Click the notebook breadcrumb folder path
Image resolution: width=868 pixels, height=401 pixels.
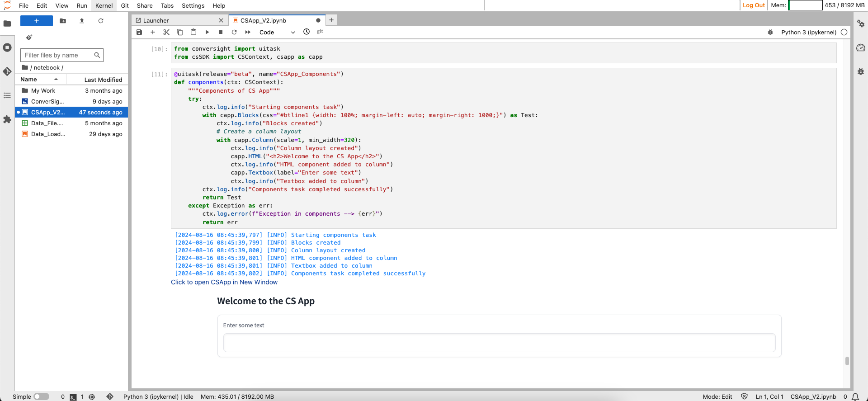(x=47, y=67)
